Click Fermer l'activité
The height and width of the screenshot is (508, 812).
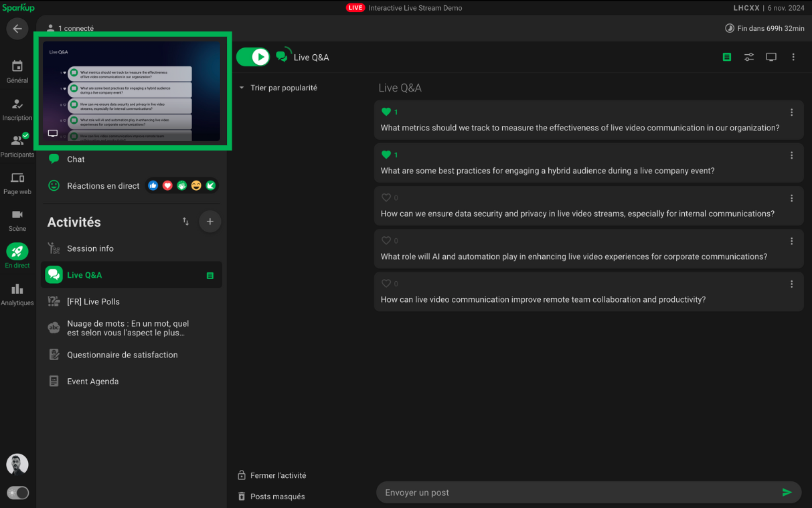[278, 476]
